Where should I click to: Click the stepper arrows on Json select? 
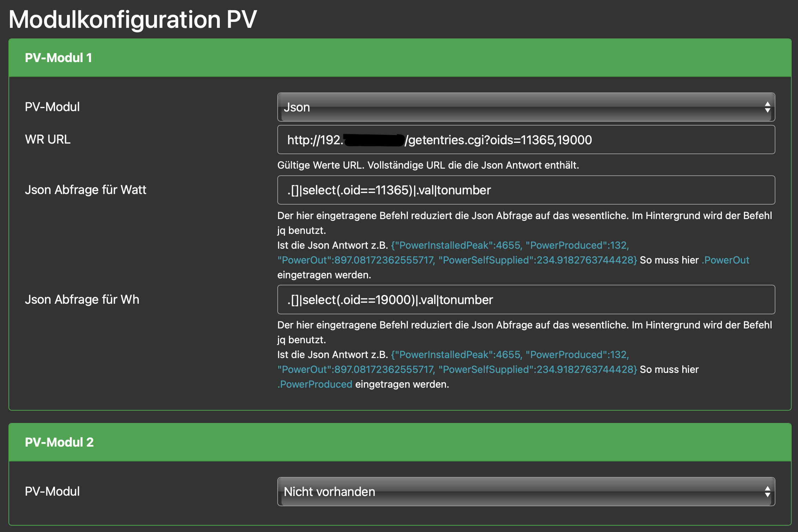[x=767, y=107]
